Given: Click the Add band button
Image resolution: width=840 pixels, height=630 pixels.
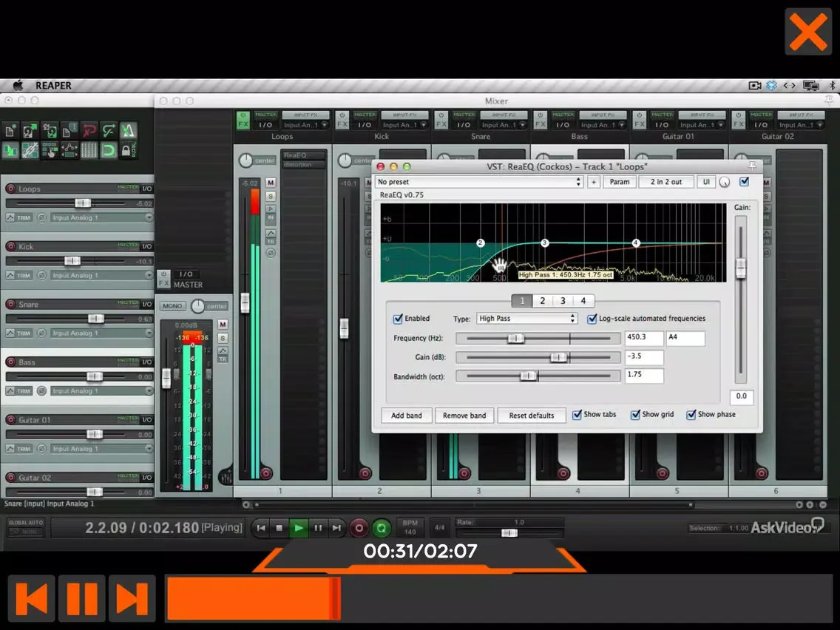Looking at the screenshot, I should [407, 415].
